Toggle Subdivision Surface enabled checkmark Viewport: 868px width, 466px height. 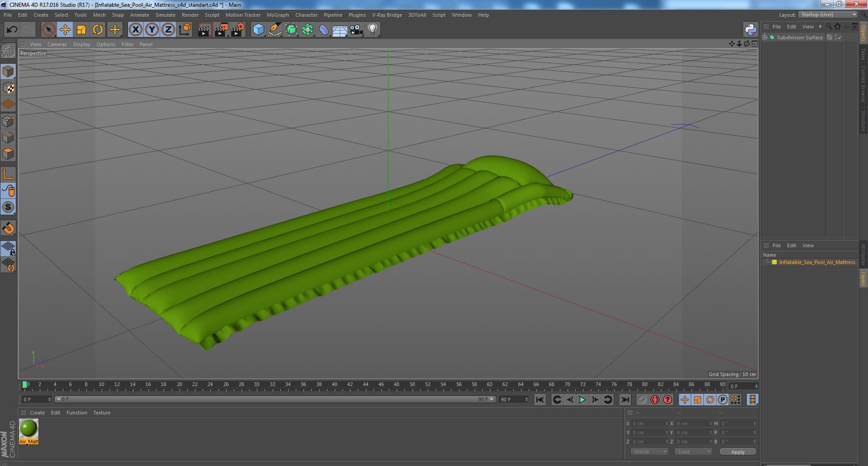[x=840, y=38]
